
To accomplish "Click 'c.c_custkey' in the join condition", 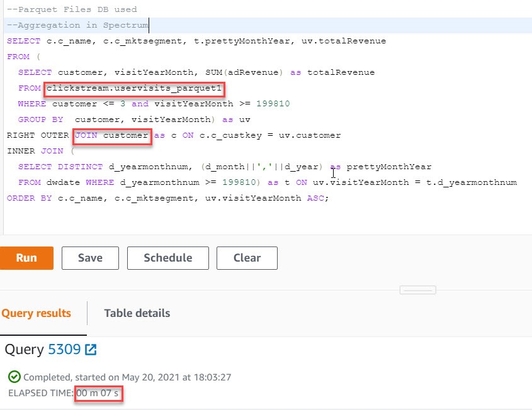I will [x=230, y=136].
